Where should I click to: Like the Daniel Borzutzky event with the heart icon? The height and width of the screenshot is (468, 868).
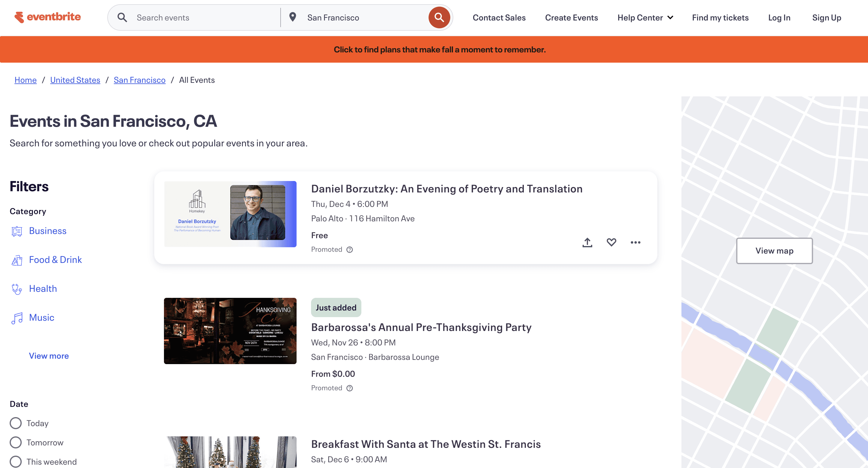611,242
